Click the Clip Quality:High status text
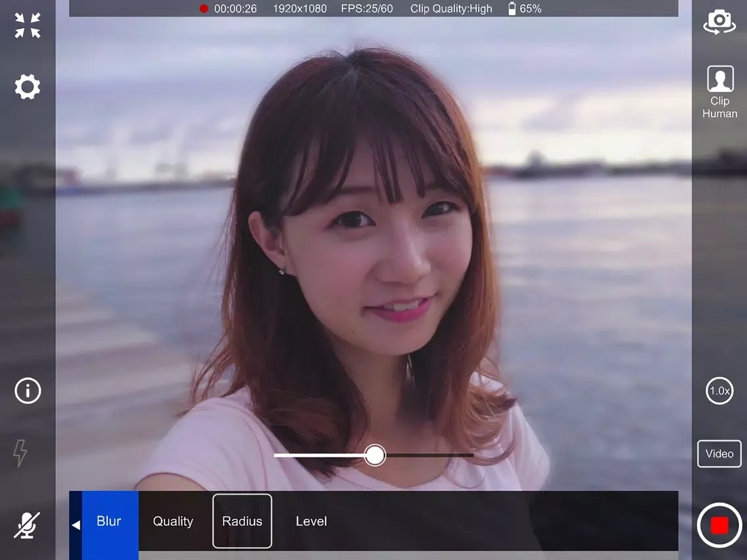Screen dimensions: 747x560 tap(451, 9)
